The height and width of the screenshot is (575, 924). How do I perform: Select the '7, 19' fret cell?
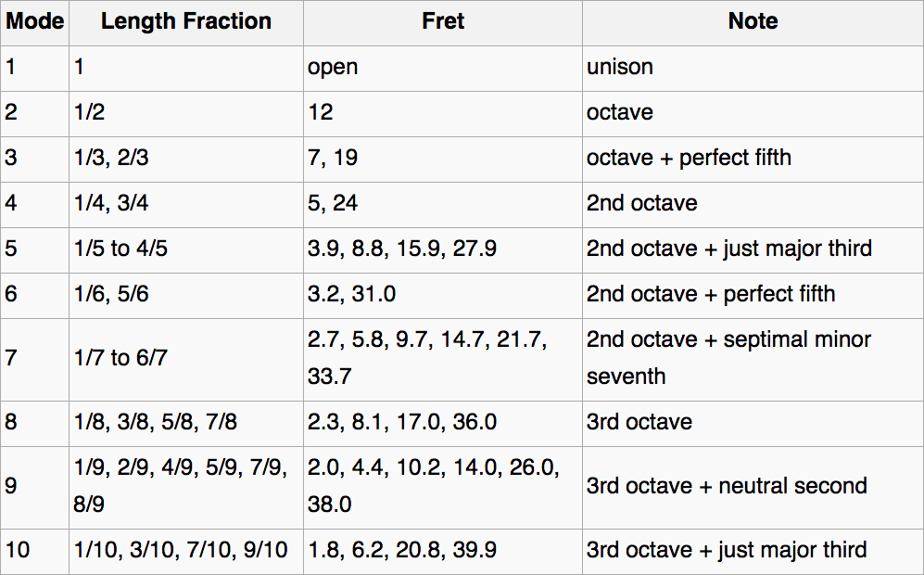443,160
